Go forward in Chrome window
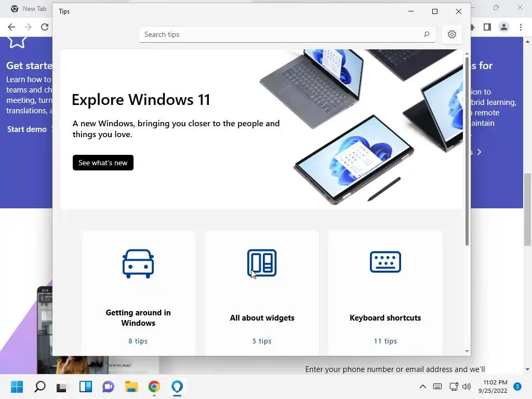532x399 pixels. [28, 27]
